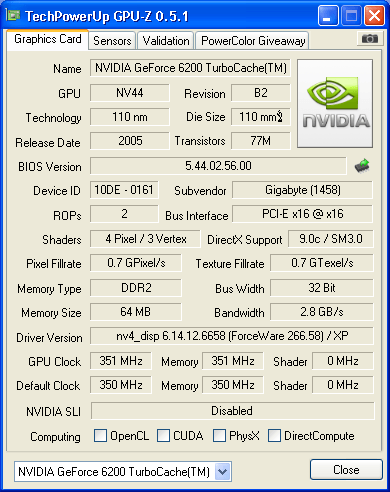This screenshot has width=390, height=492.
Task: Click the disabled maximize window button
Action: [x=351, y=15]
